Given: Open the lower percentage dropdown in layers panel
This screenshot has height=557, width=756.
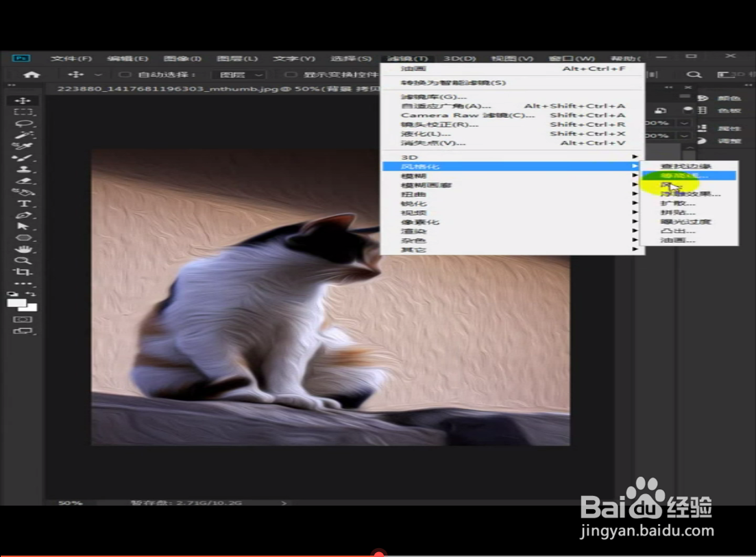Looking at the screenshot, I should (x=684, y=136).
